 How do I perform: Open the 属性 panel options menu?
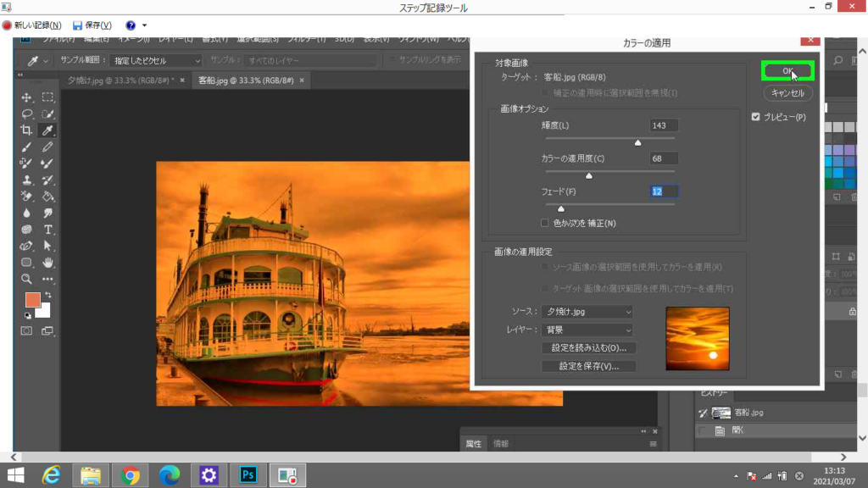[654, 444]
